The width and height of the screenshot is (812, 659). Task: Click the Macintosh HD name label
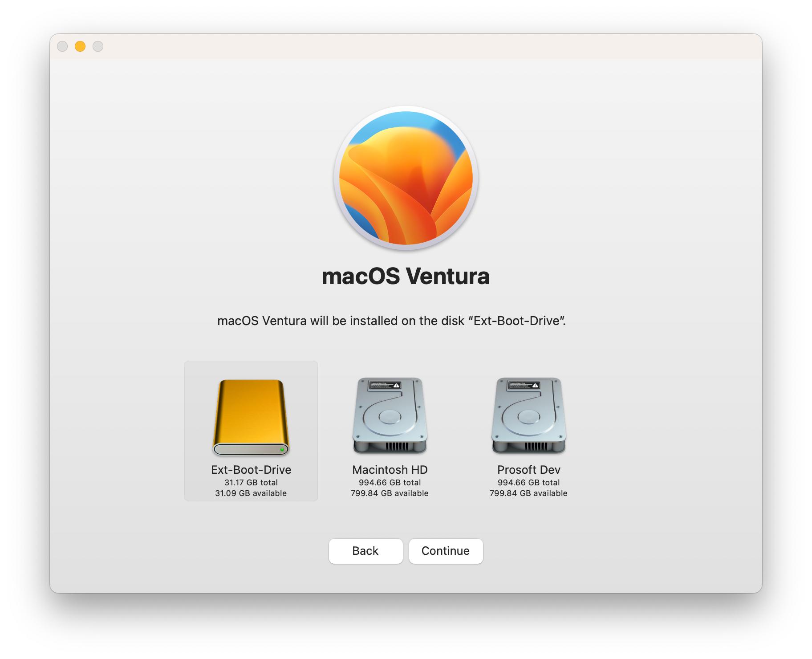pos(390,470)
